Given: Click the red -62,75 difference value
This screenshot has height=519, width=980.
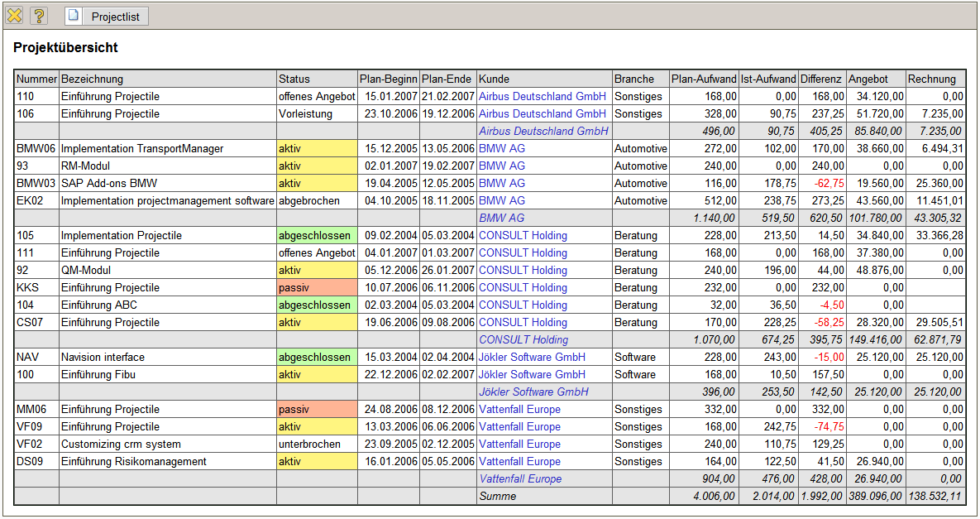Looking at the screenshot, I should 827,184.
